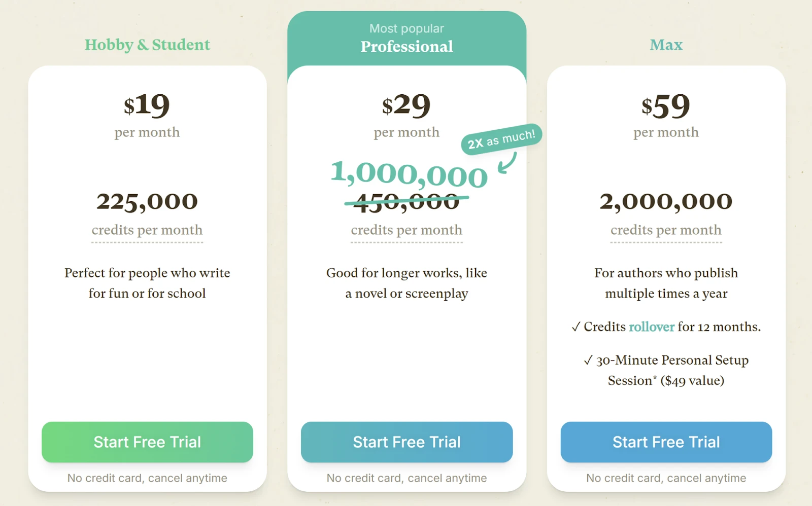The width and height of the screenshot is (812, 506).
Task: Click the 'credits per month' label in Professional
Action: point(407,230)
